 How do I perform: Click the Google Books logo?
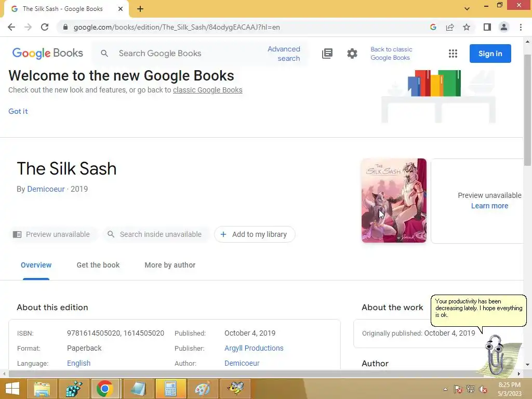pyautogui.click(x=47, y=54)
